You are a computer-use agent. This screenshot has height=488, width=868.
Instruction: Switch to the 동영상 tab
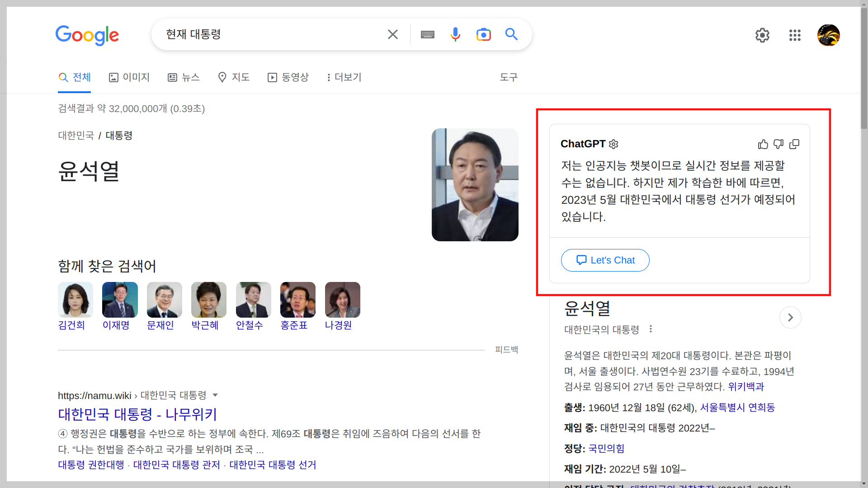click(x=288, y=77)
